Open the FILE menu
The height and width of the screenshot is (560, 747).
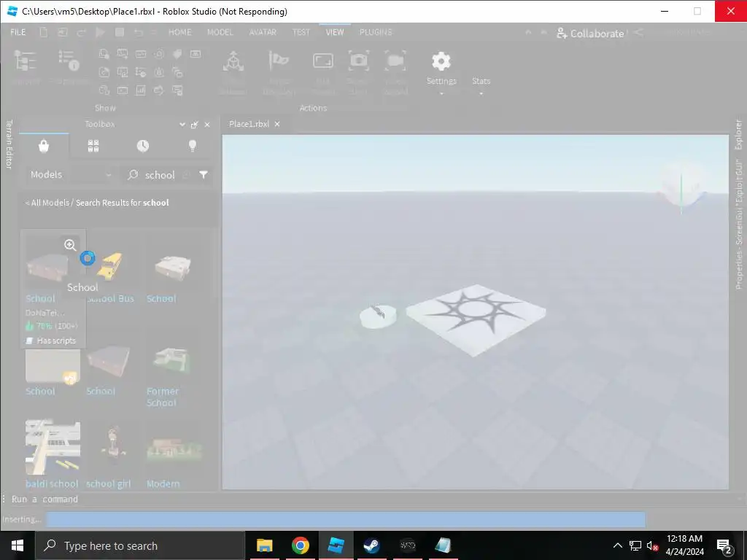[x=18, y=32]
